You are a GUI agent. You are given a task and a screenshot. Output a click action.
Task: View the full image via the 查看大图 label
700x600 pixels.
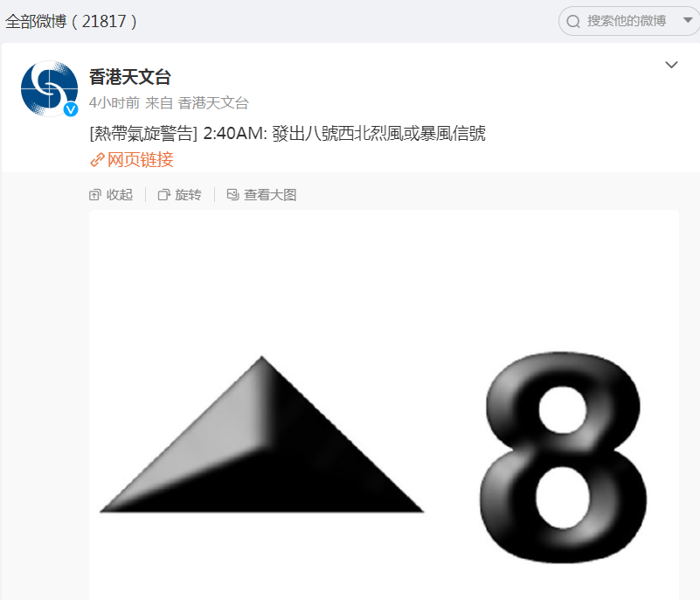270,195
